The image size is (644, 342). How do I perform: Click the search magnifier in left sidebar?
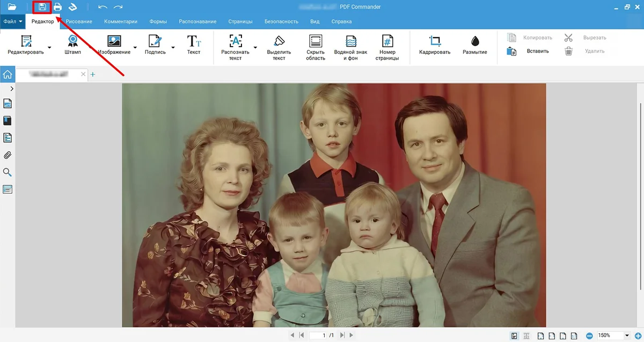8,172
